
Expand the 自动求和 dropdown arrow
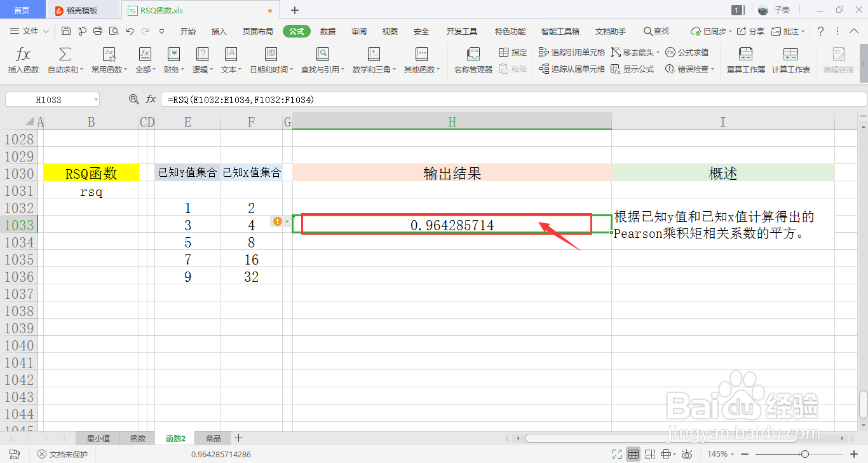tap(82, 70)
